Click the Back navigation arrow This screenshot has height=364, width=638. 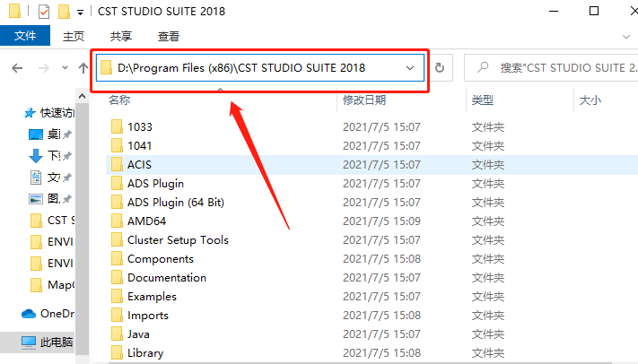click(17, 68)
